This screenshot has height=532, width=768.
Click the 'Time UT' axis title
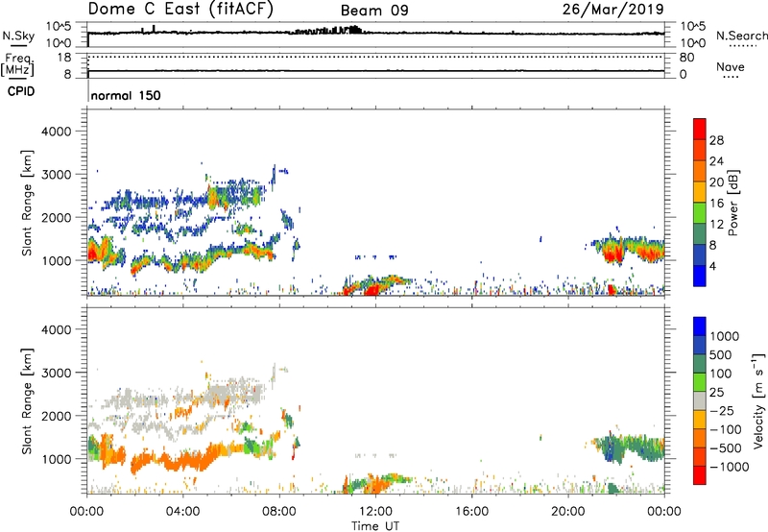click(x=375, y=526)
